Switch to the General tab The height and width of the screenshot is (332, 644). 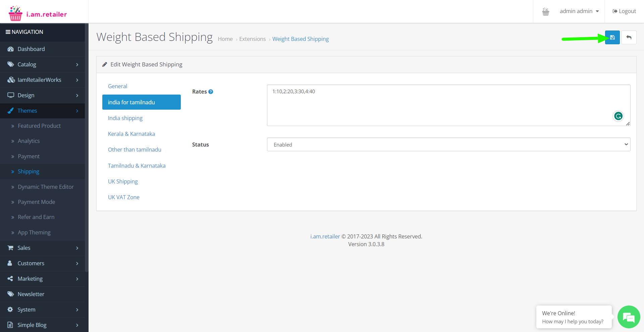141,86
